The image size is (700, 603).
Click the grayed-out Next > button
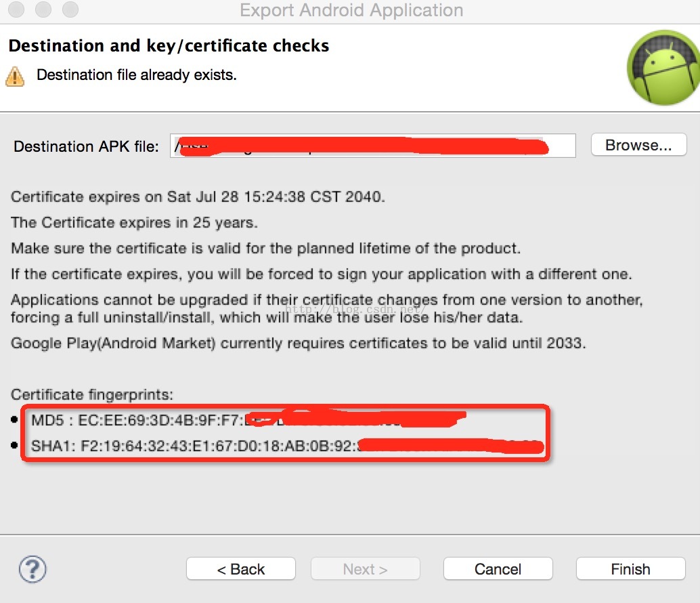pyautogui.click(x=365, y=569)
